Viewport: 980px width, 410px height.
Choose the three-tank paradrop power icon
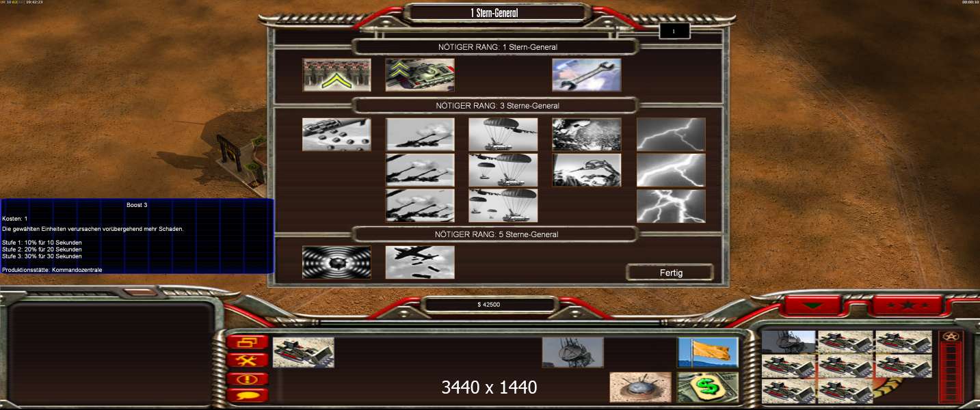coord(503,206)
